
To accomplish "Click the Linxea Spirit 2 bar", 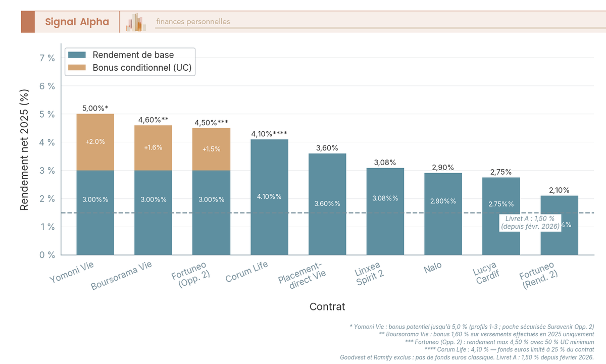I will coord(385,211).
